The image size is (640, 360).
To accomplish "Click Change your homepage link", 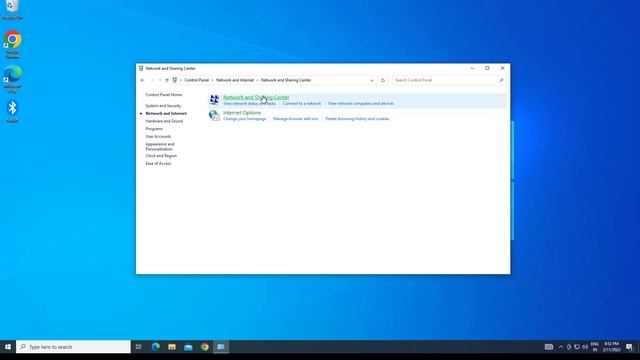I will 244,119.
